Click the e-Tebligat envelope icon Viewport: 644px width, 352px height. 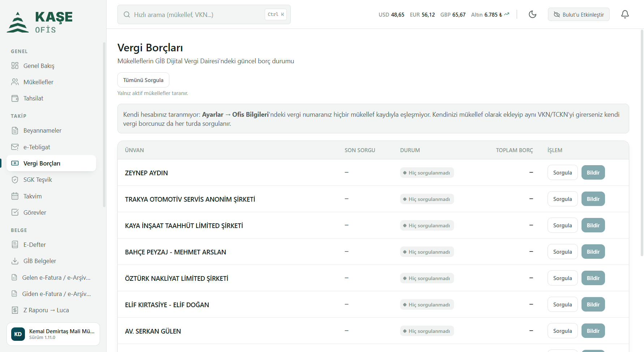15,147
